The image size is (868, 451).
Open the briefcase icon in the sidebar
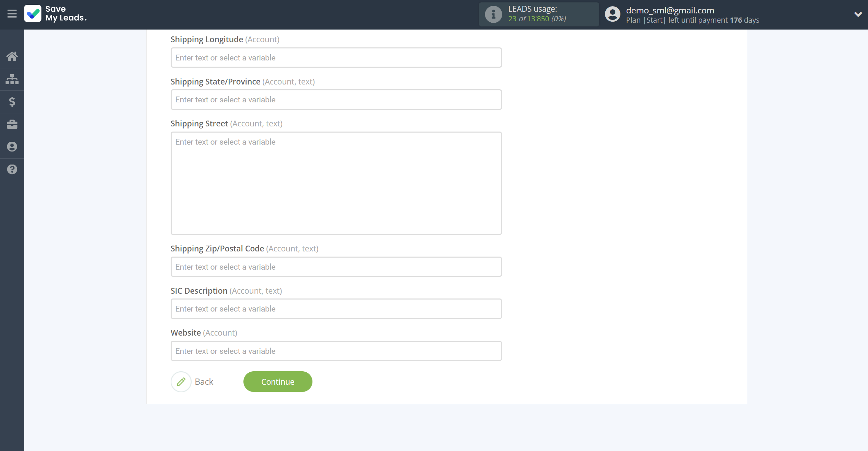pos(12,124)
